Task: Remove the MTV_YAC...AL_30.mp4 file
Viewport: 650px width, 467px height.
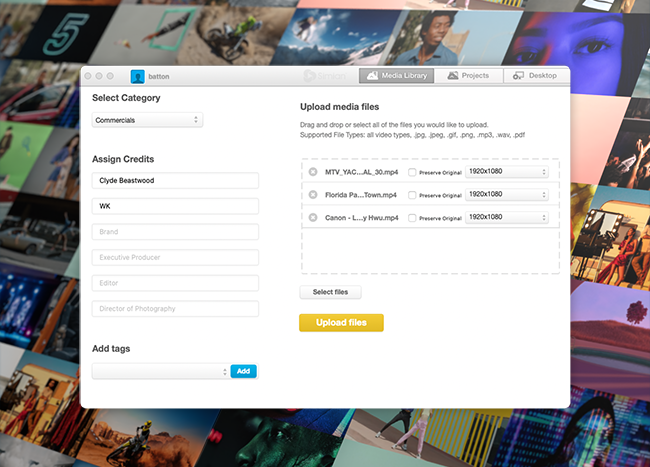Action: tap(313, 172)
